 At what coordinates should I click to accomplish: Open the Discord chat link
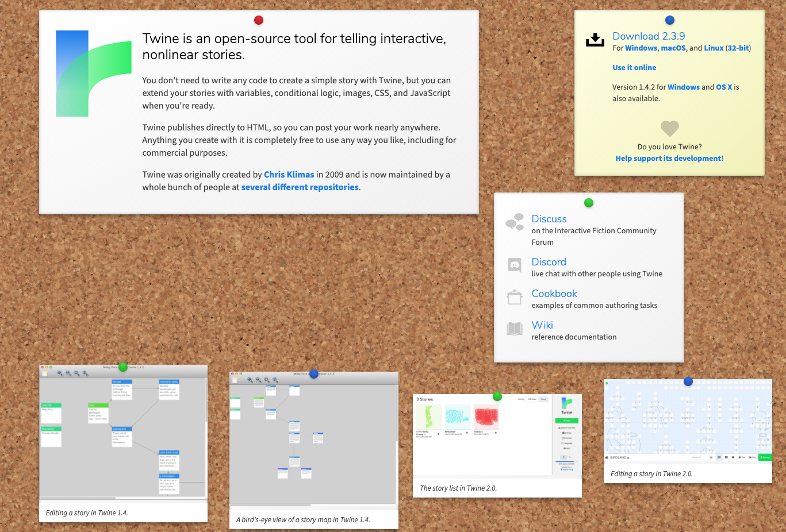(549, 262)
